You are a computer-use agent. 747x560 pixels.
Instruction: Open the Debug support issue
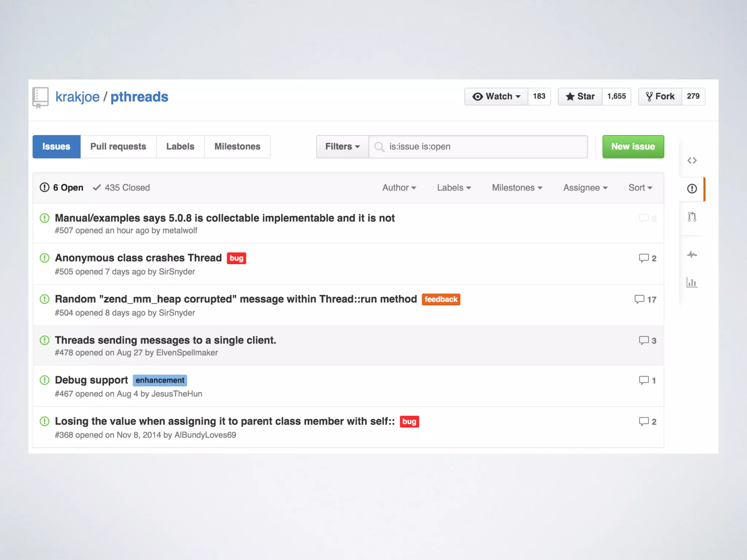tap(91, 380)
